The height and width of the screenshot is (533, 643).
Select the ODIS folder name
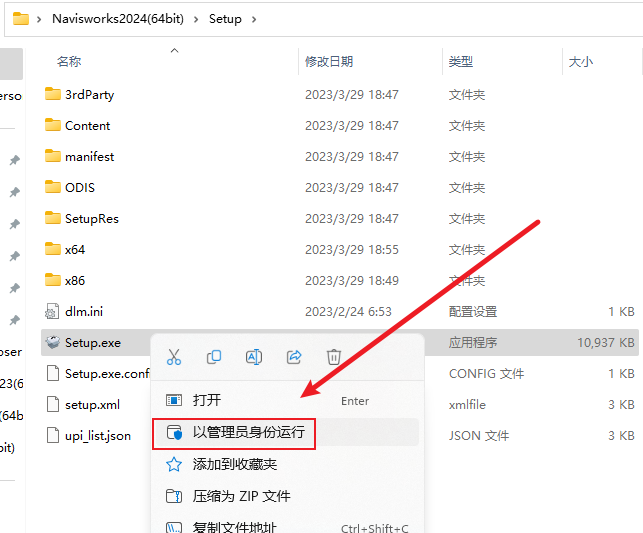tap(80, 187)
